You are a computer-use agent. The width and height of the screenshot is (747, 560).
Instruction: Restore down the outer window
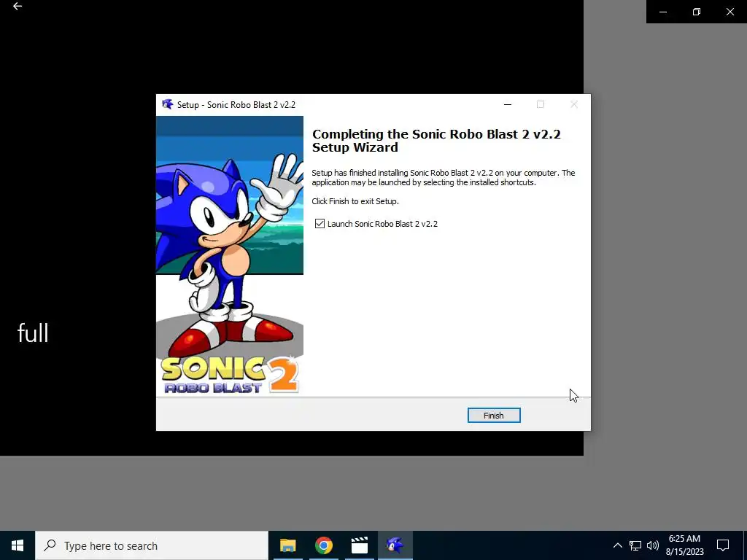[697, 12]
